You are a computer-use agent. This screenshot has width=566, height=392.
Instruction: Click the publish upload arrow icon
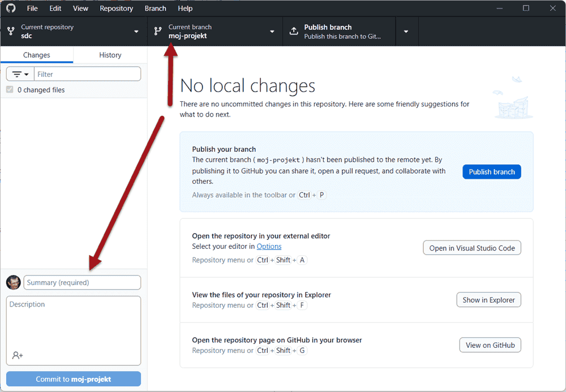tap(293, 31)
